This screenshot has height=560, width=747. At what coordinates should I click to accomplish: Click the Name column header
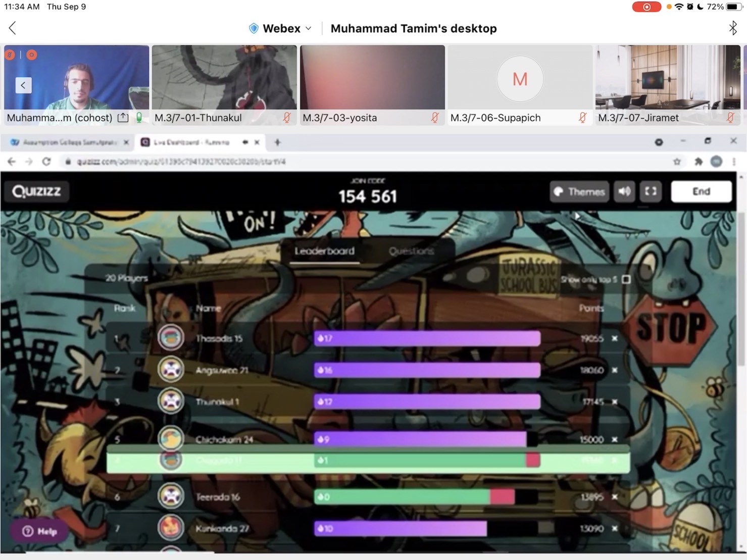208,308
